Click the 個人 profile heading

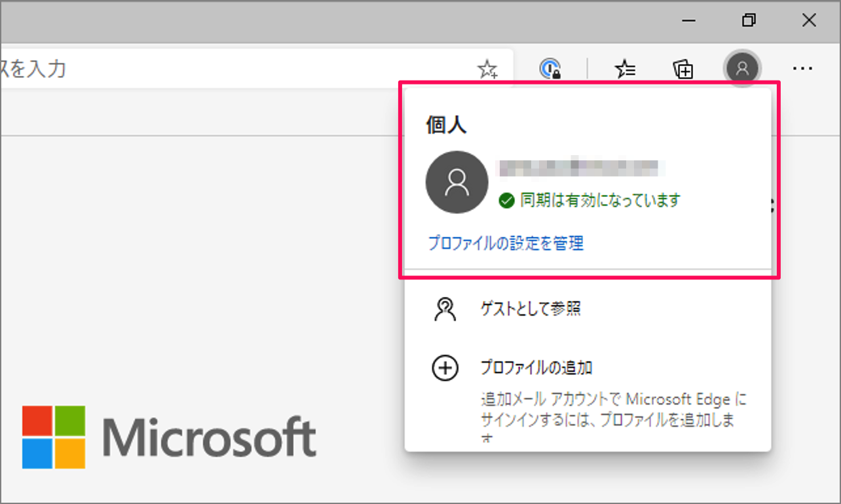tap(446, 126)
